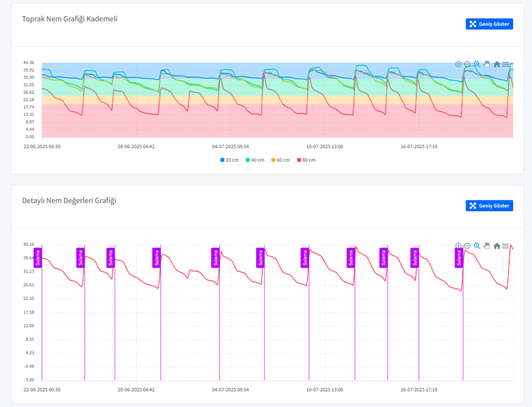Enable the panning hand on Toprak Nem chart
The height and width of the screenshot is (407, 532).
(x=487, y=64)
